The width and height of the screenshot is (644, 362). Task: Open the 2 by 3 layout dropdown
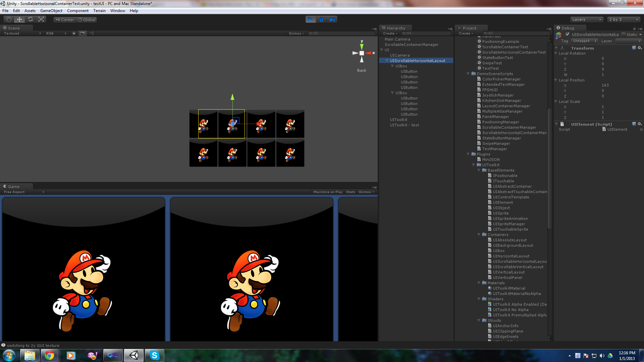[x=624, y=19]
